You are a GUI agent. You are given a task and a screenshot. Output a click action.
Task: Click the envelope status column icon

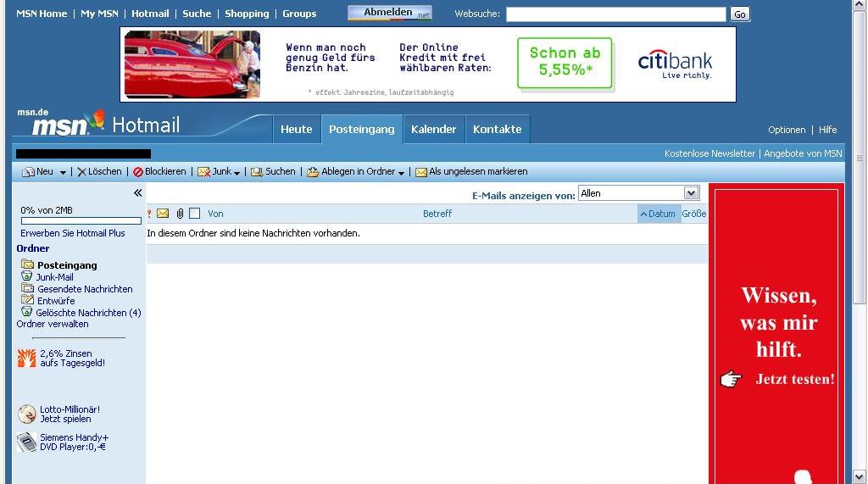(x=163, y=214)
